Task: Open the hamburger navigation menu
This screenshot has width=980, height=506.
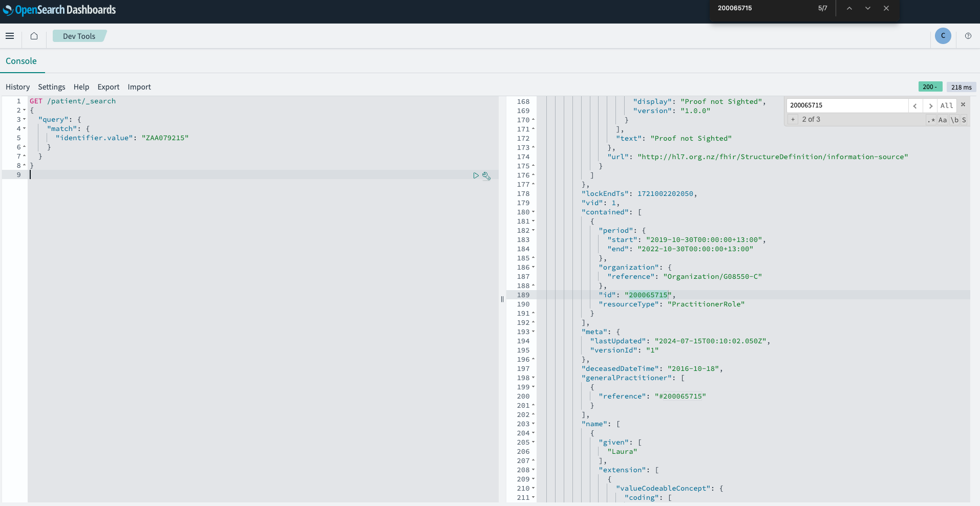Action: [x=10, y=36]
